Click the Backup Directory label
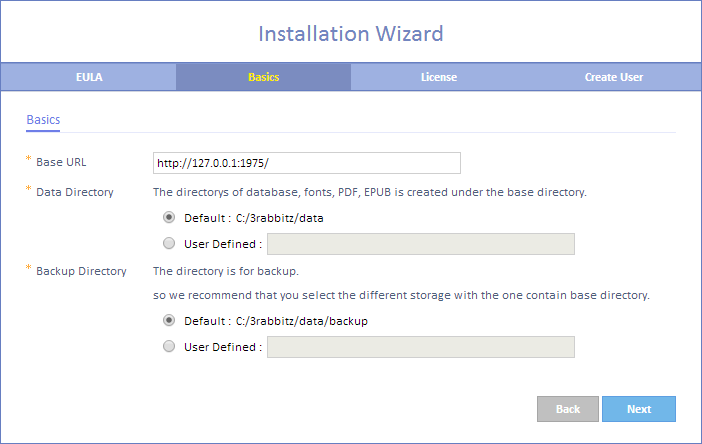The height and width of the screenshot is (444, 702). click(81, 271)
